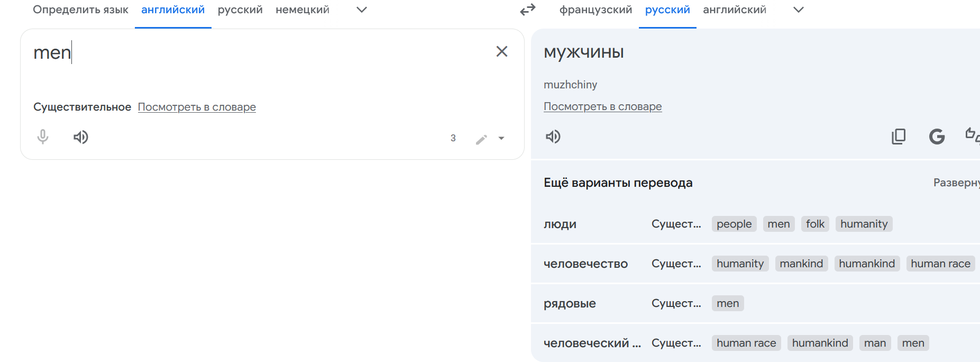Copy the translation to clipboard

pyautogui.click(x=899, y=137)
